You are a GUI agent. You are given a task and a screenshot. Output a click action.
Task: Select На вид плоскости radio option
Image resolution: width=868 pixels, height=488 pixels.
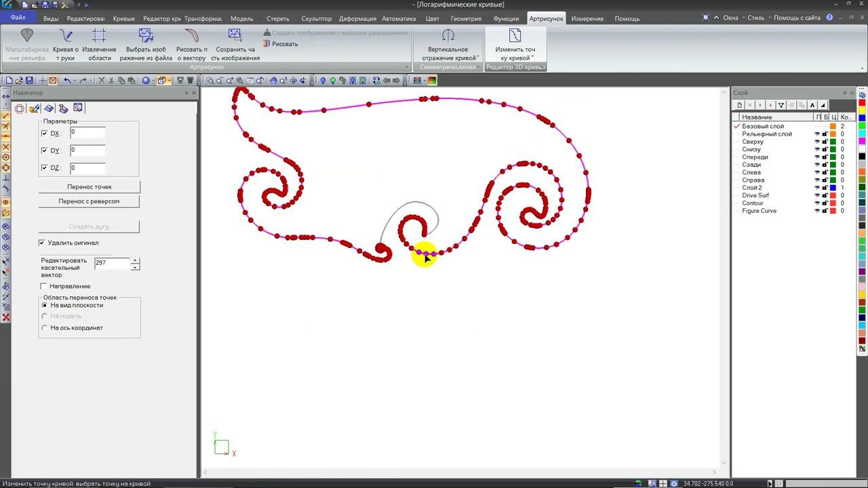tap(45, 306)
